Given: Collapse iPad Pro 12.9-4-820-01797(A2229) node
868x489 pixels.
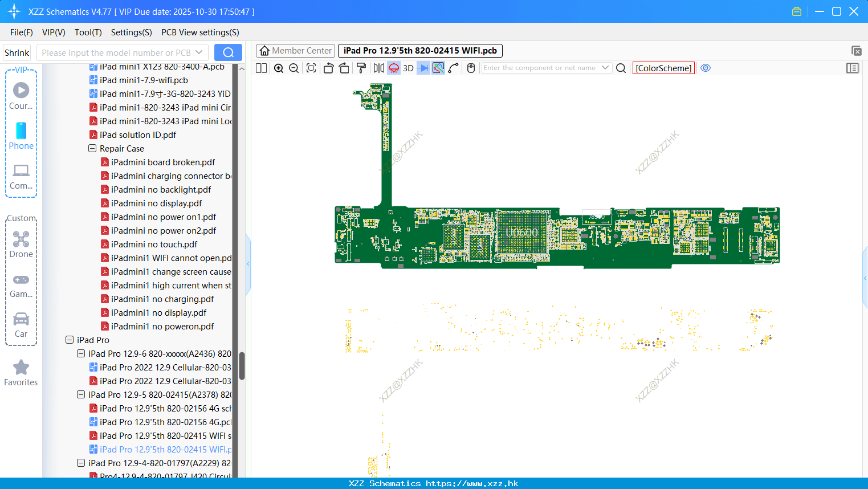Looking at the screenshot, I should click(81, 463).
